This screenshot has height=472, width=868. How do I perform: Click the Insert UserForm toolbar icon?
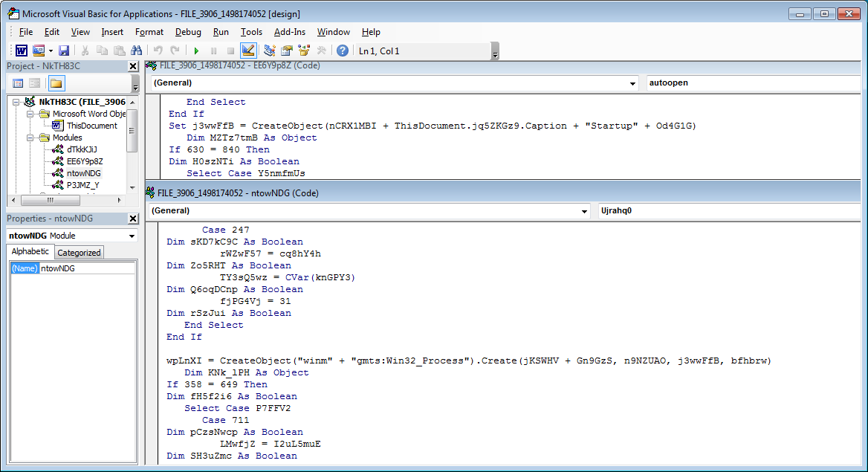pos(38,51)
